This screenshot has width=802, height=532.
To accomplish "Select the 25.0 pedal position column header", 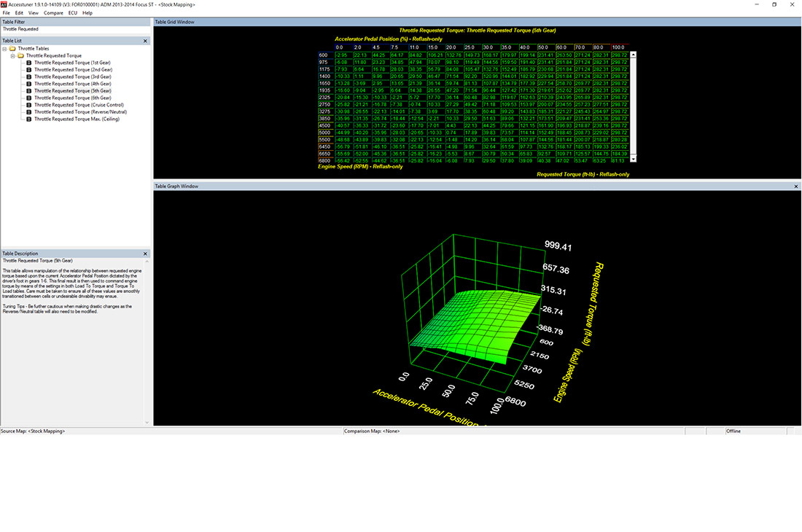I will [x=473, y=47].
